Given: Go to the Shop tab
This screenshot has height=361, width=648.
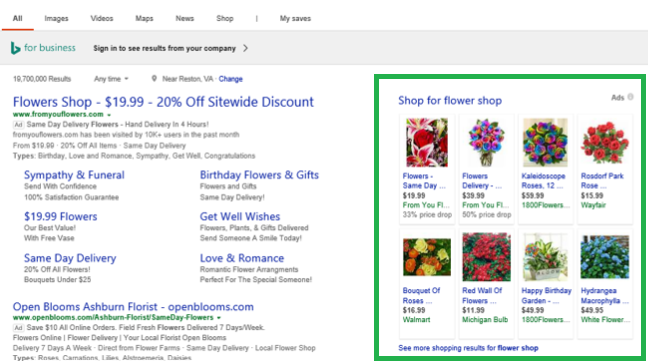Looking at the screenshot, I should coord(225,19).
